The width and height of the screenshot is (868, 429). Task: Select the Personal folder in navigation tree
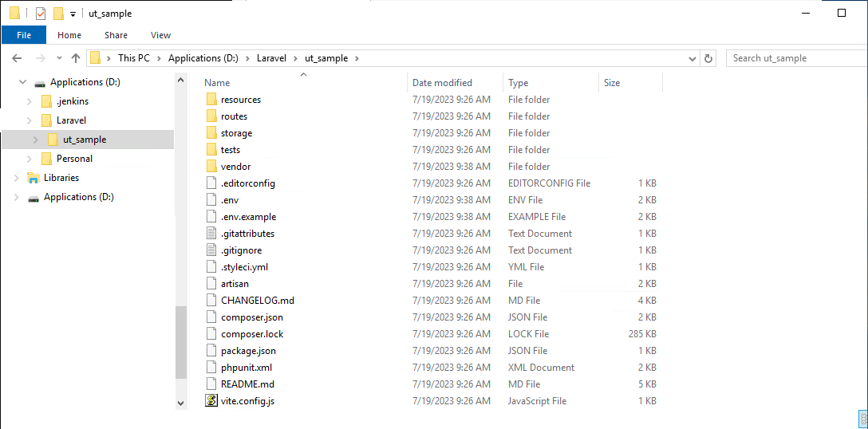point(74,159)
